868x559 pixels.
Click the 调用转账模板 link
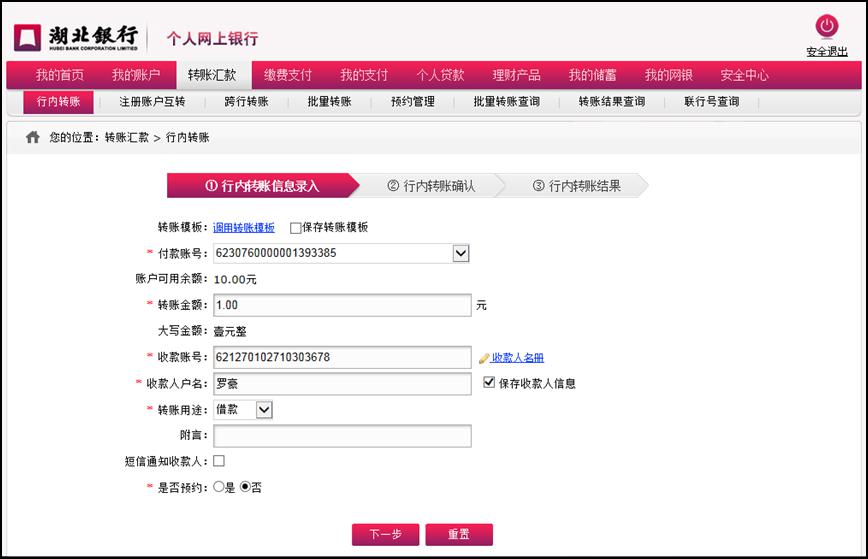[243, 228]
